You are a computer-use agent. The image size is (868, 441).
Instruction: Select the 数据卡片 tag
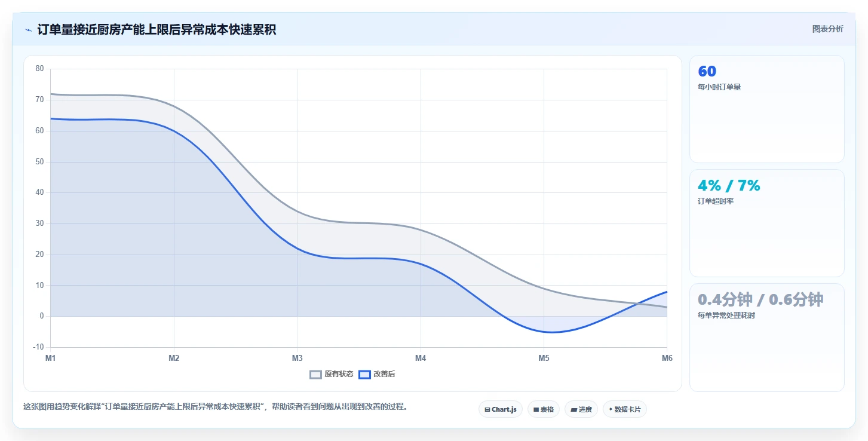pos(625,409)
